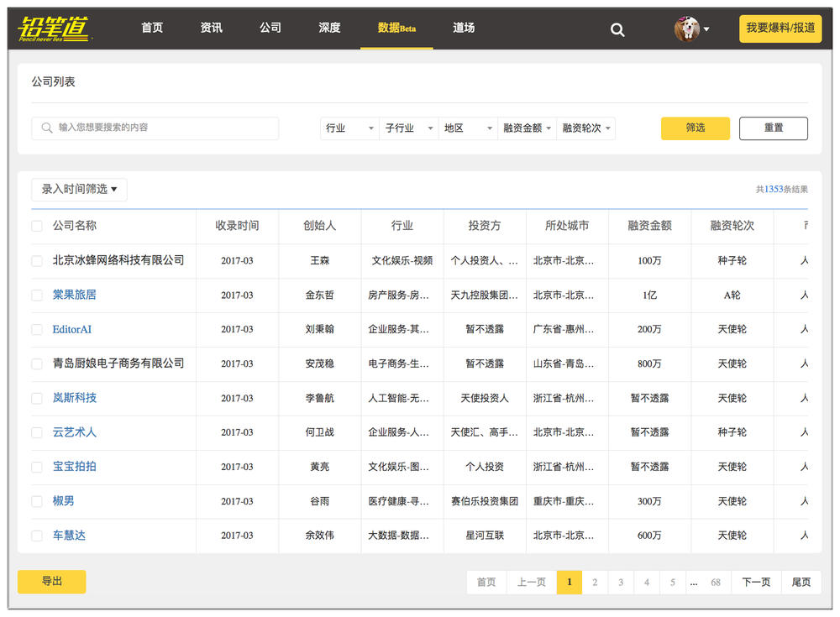The height and width of the screenshot is (617, 840).
Task: Click the 铅笔道 logo
Action: click(x=55, y=29)
